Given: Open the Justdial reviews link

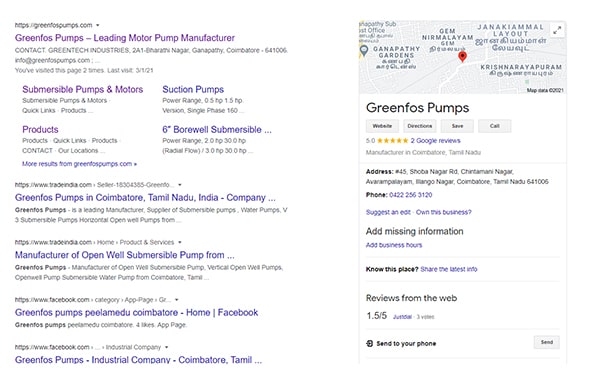Looking at the screenshot, I should click(402, 317).
